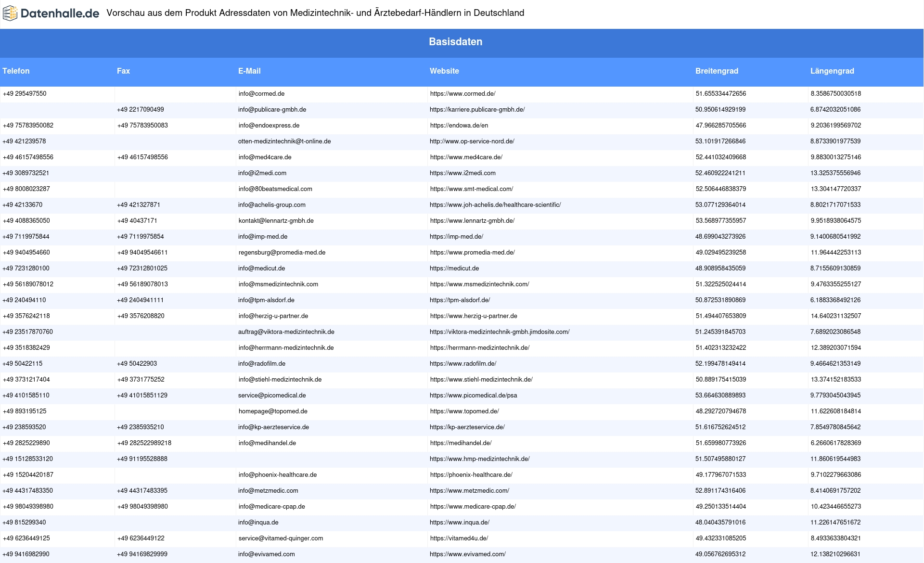Select phone number +49 15128533120
This screenshot has width=924, height=563.
27,459
